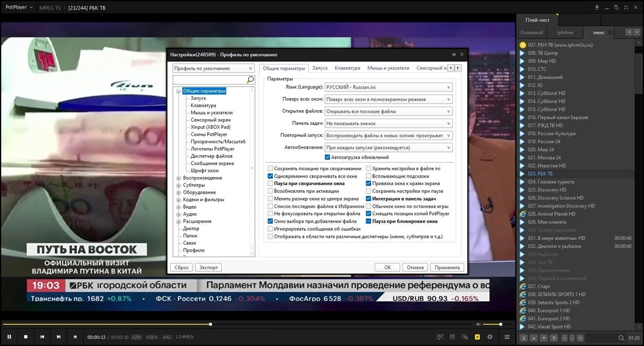Switch to the 'Клавиатура' settings tab
Screen dimensions: 644x346
click(x=347, y=68)
